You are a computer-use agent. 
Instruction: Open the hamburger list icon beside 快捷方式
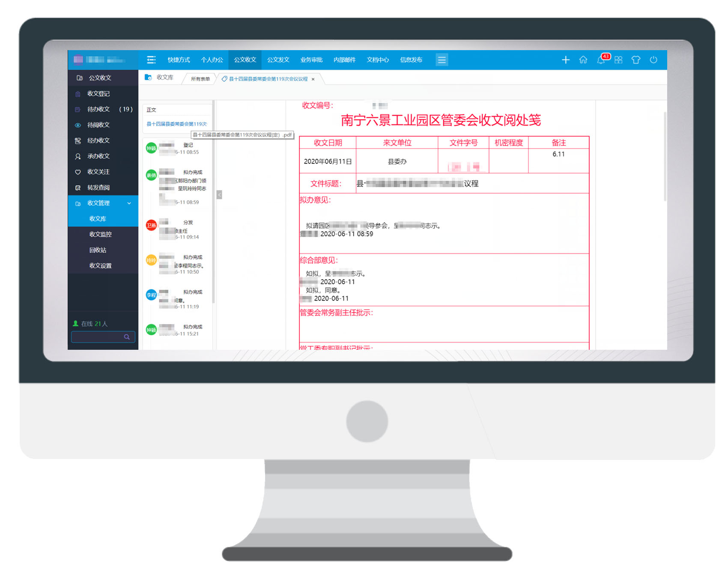click(x=151, y=60)
